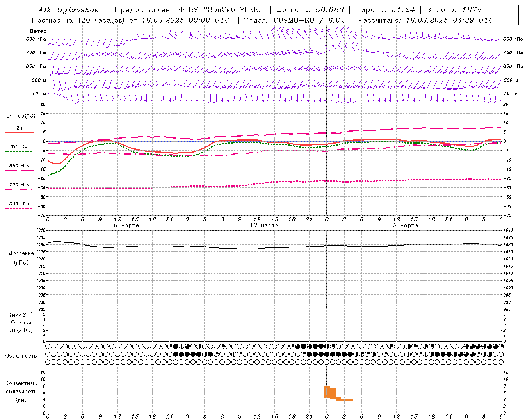Click the Давление pressure panel label
The width and height of the screenshot is (525, 420).
[x=21, y=253]
